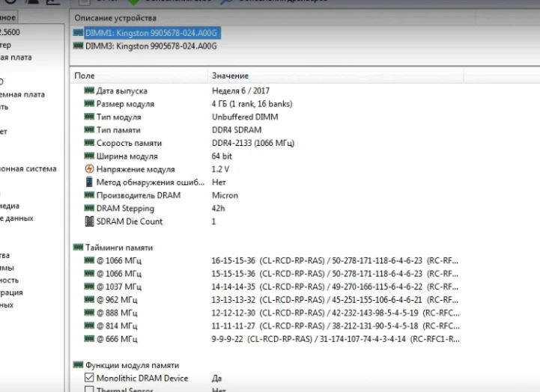Select value 'Micron'
The height and width of the screenshot is (392, 540).
(225, 195)
